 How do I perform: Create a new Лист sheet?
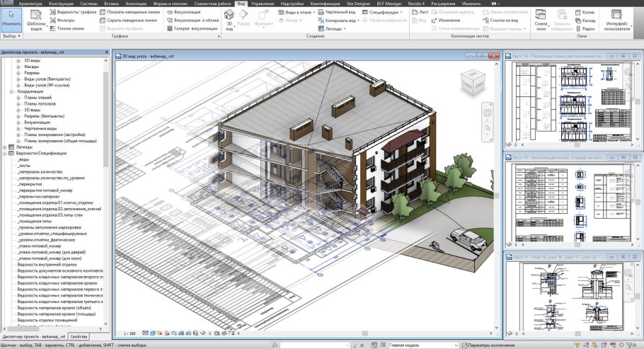click(x=420, y=12)
